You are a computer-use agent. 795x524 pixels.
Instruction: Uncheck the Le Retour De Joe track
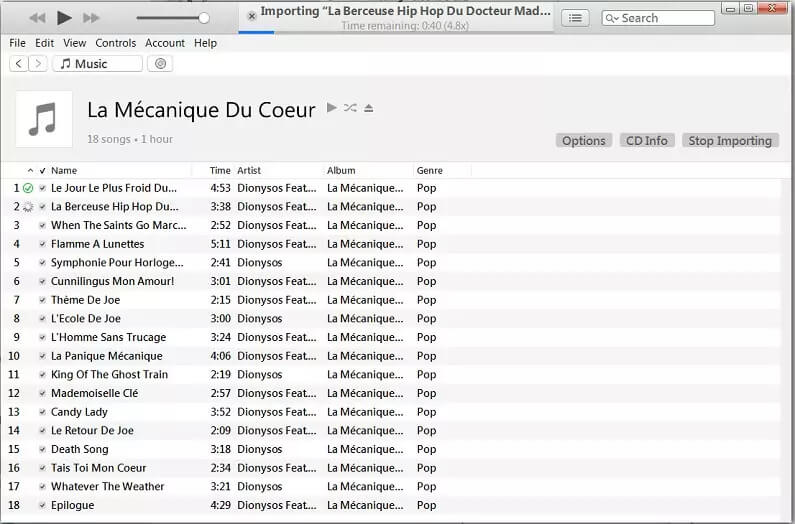tap(43, 431)
